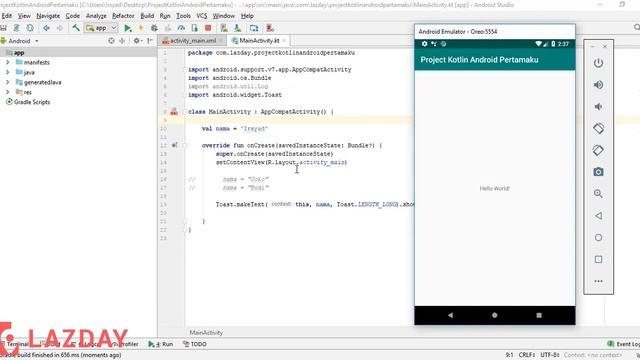Screen dimensions: 640x360
Task: Expand the manifests folder
Action: coord(7,62)
